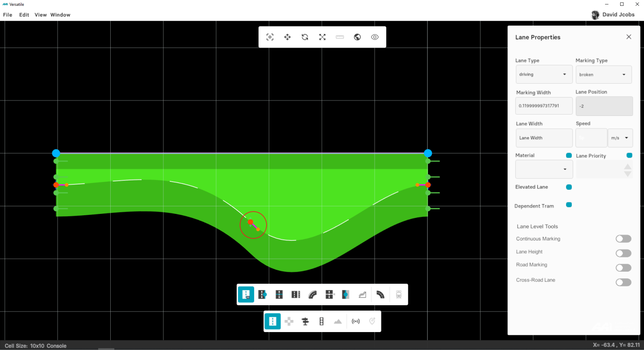644x350 pixels.
Task: Click the focus/center view icon
Action: pos(270,37)
